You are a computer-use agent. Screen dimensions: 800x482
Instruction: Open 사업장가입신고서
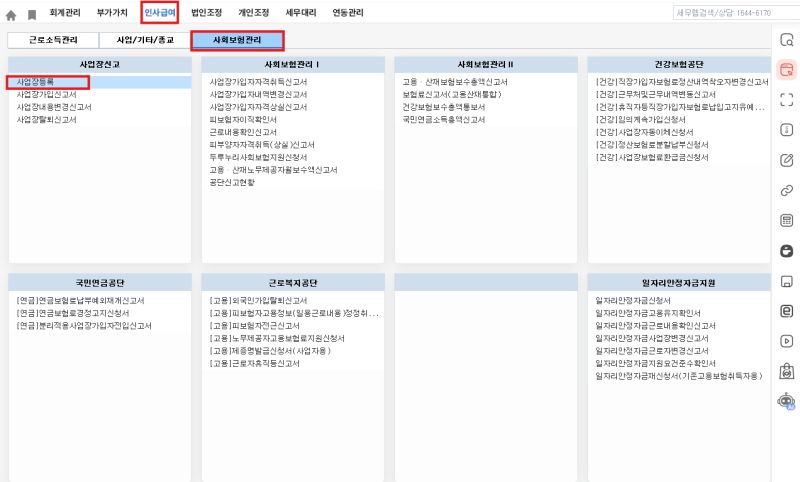point(46,94)
